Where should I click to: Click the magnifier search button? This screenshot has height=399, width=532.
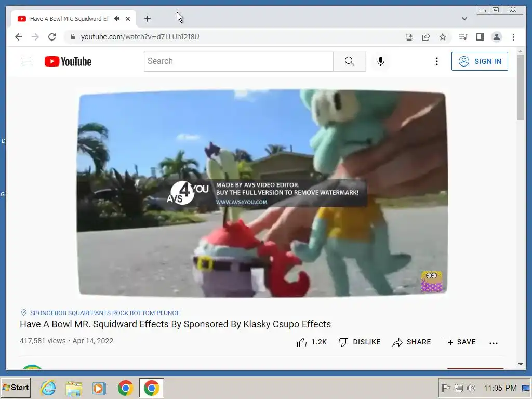click(x=350, y=61)
